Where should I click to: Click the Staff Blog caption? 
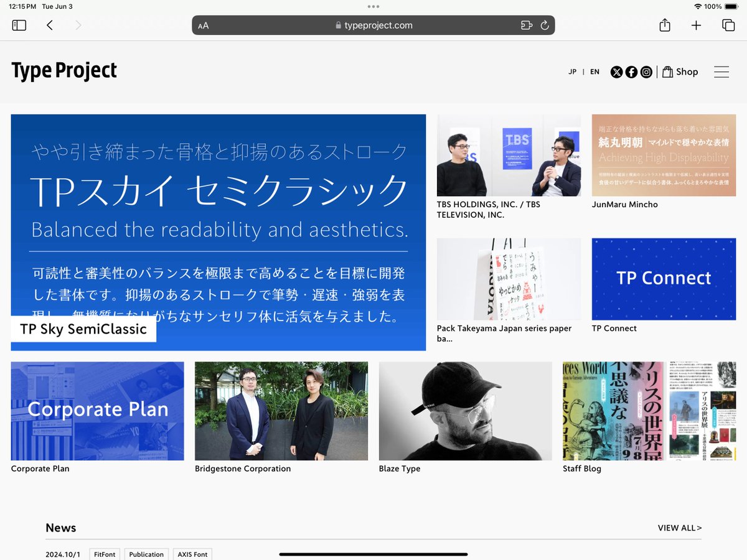coord(582,469)
